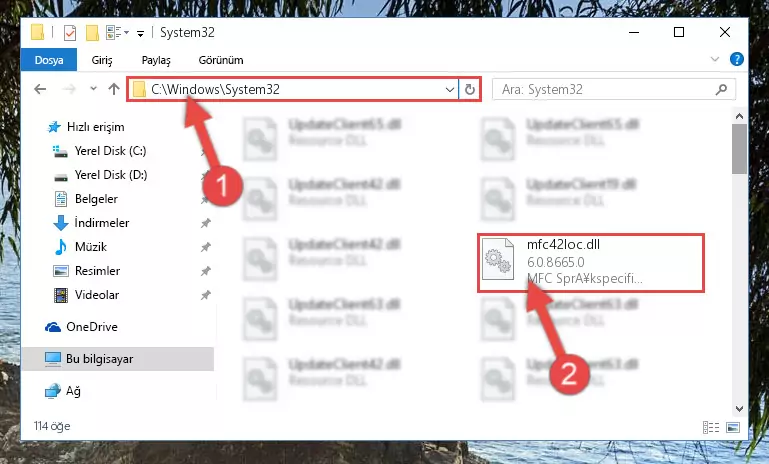Customize Quick Access Toolbar dropdown arrow
The image size is (769, 464).
coord(140,33)
